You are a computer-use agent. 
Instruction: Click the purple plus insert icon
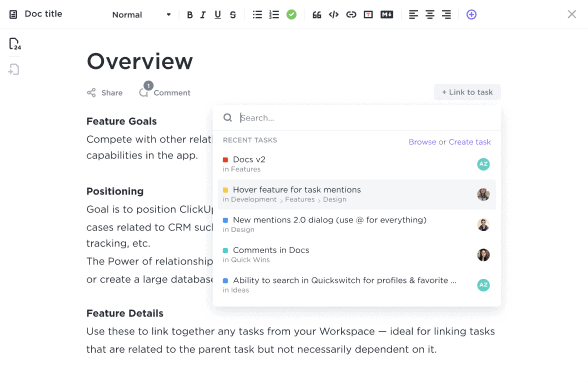(471, 15)
